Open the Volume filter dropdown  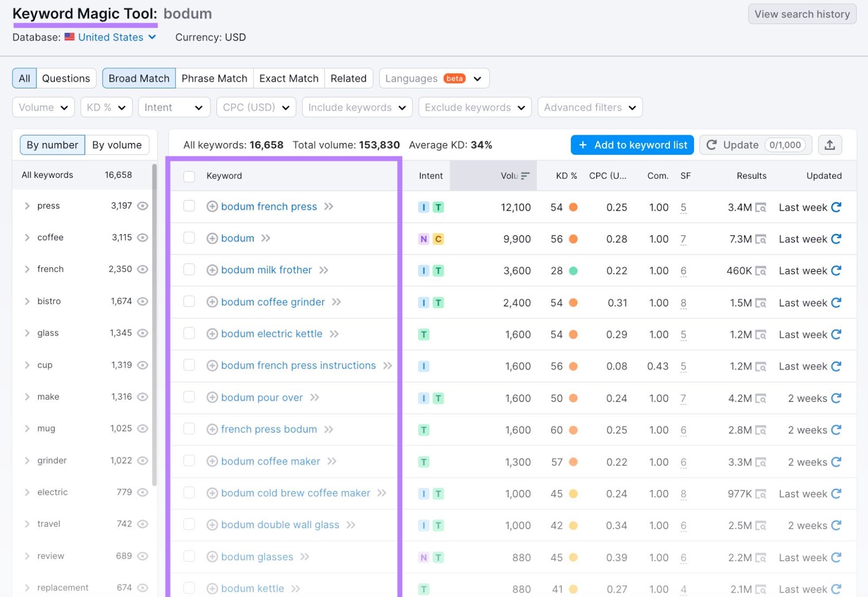pos(43,107)
